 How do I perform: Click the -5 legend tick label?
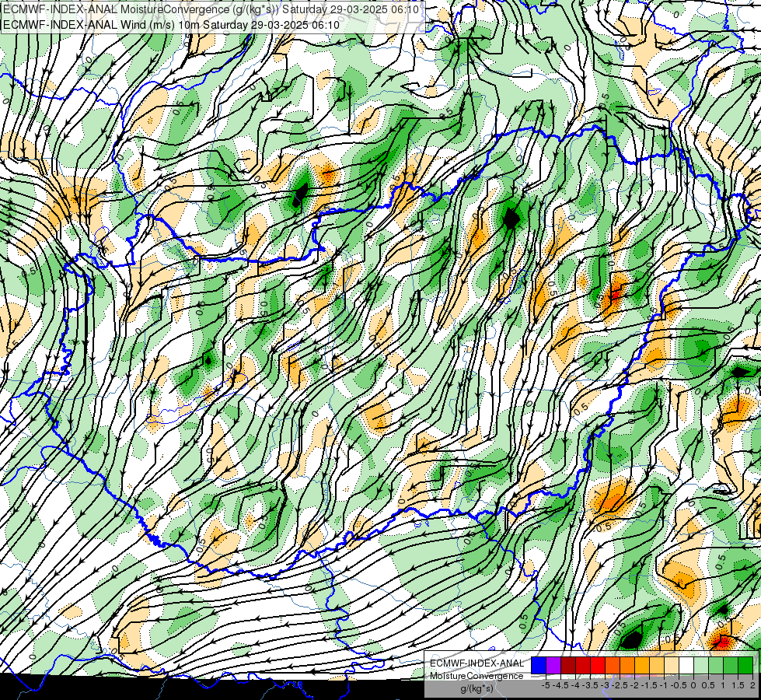pyautogui.click(x=546, y=685)
